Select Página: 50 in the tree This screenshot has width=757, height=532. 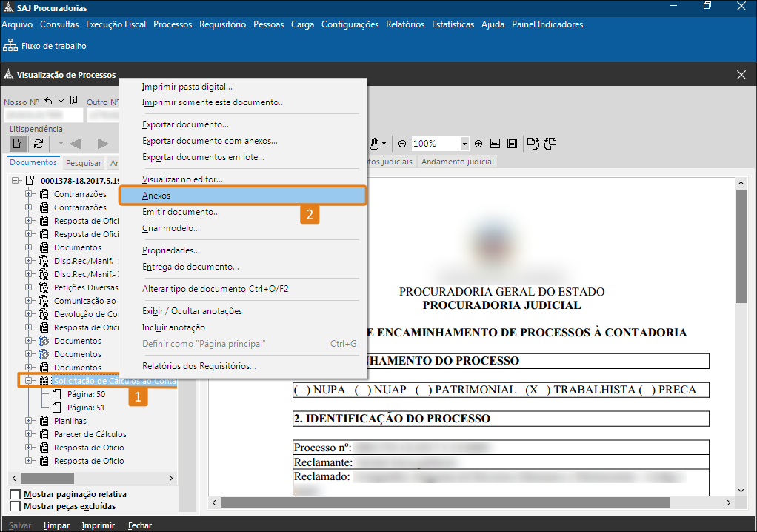pyautogui.click(x=86, y=394)
